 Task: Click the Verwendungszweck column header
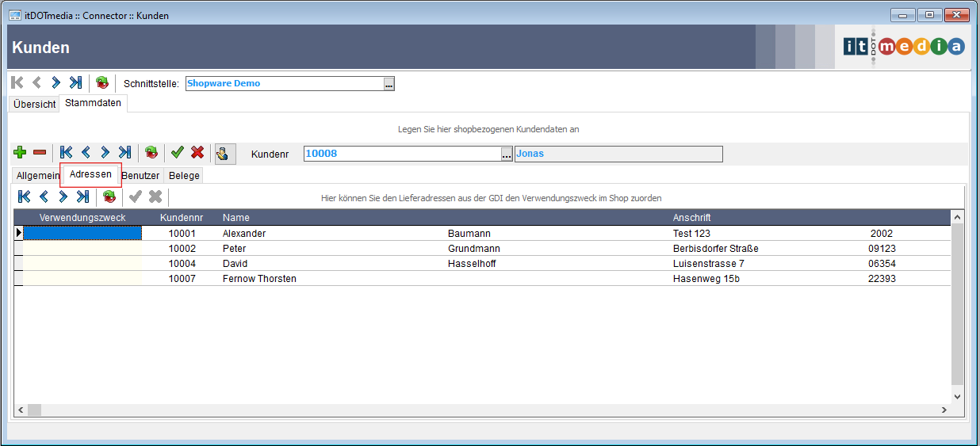[x=82, y=218]
